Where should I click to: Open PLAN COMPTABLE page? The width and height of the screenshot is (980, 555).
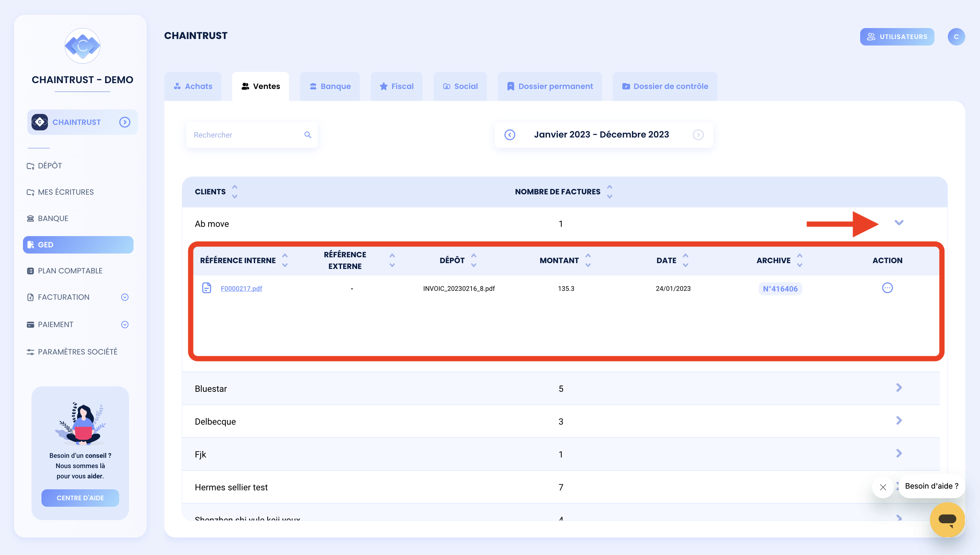pyautogui.click(x=70, y=271)
